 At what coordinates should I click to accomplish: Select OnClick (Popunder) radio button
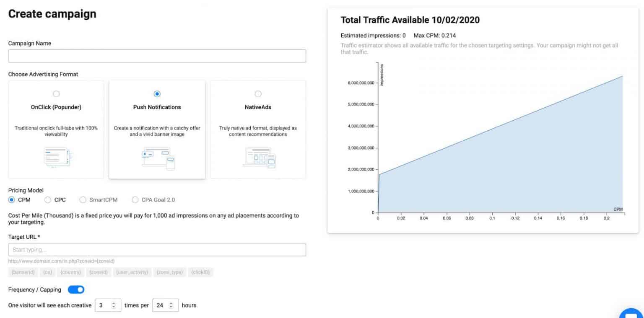[x=56, y=94]
